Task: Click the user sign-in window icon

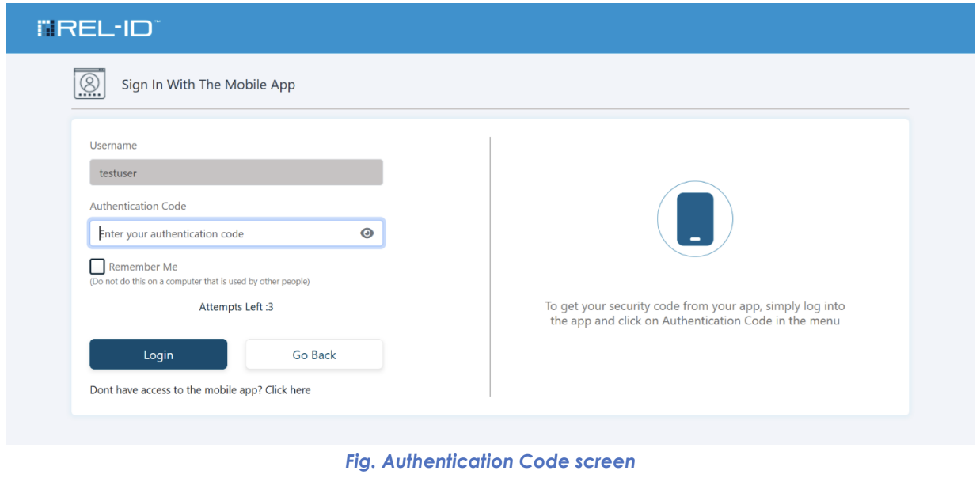Action: (90, 84)
